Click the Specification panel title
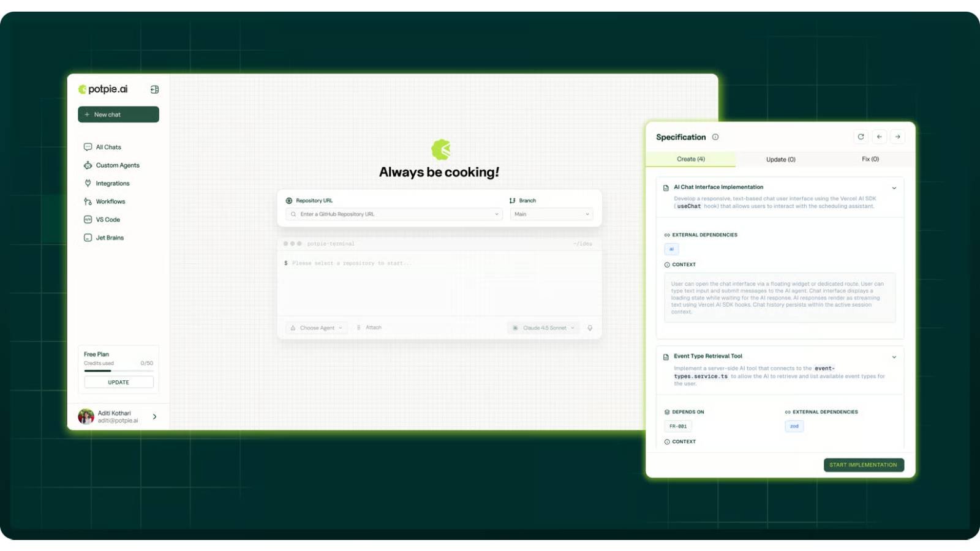 pyautogui.click(x=681, y=137)
